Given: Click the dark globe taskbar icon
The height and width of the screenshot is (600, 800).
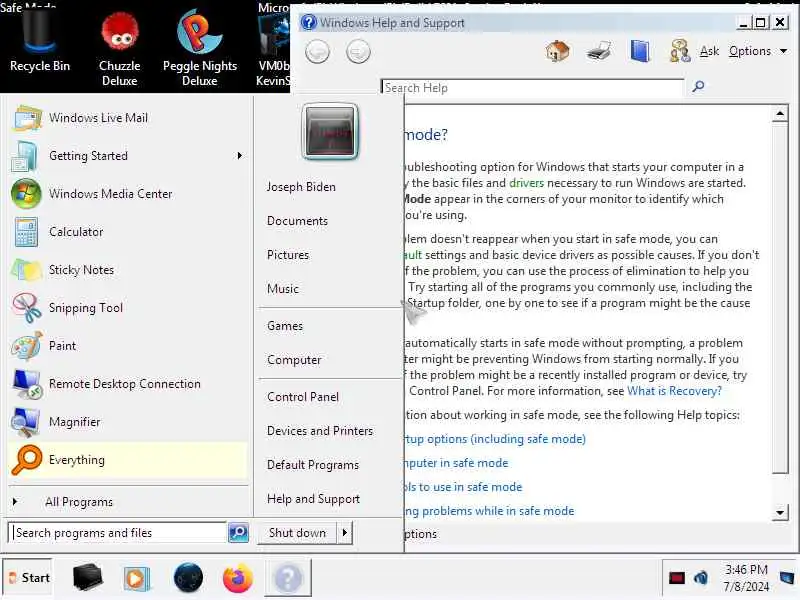Looking at the screenshot, I should 188,578.
